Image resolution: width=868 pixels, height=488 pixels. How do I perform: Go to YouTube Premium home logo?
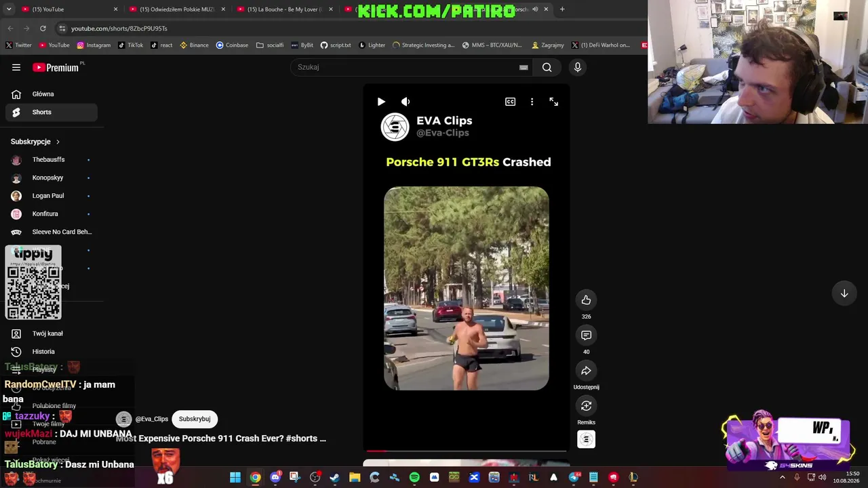57,67
